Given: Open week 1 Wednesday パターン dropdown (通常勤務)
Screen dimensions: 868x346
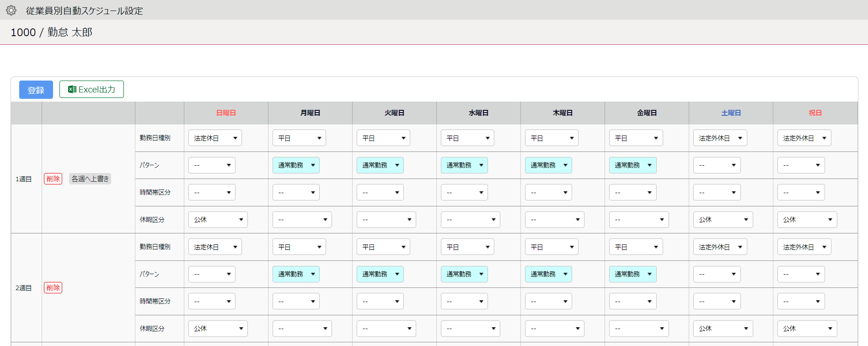Looking at the screenshot, I should (464, 165).
